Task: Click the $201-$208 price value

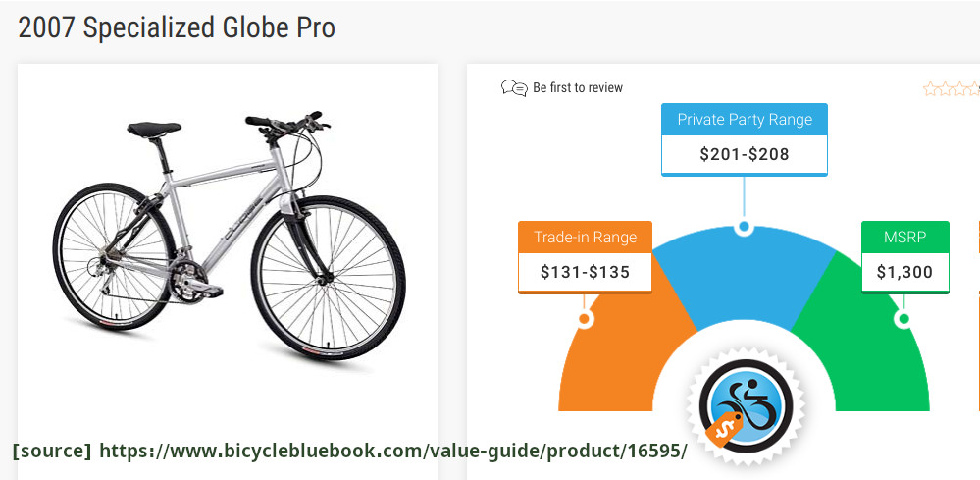Action: (745, 154)
